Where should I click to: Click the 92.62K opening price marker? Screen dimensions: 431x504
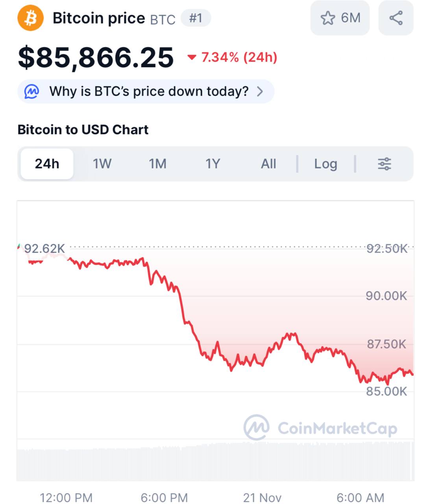coord(44,248)
